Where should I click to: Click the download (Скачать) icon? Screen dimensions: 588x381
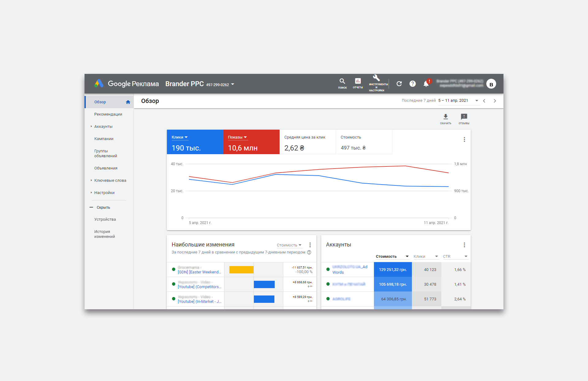tap(446, 117)
